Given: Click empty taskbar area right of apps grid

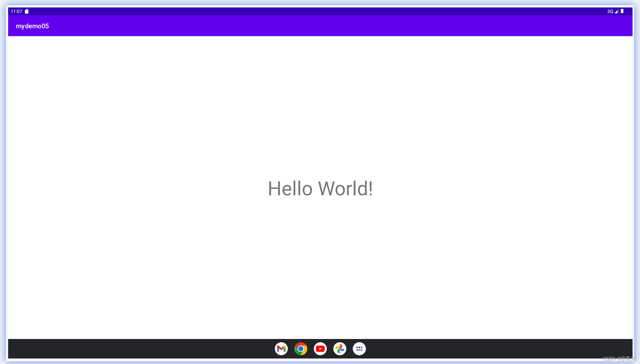Looking at the screenshot, I should point(488,349).
